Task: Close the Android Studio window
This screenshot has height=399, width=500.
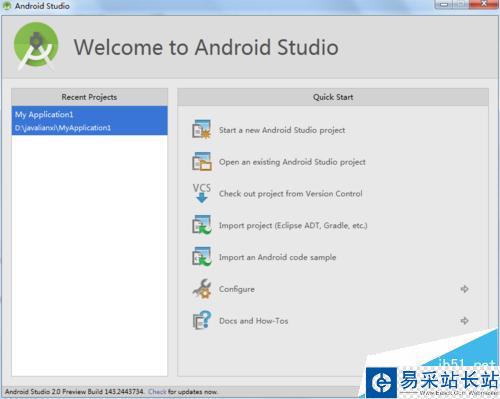Action: (x=484, y=4)
